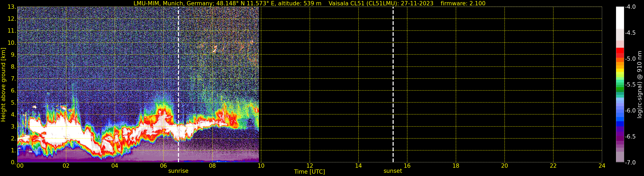Click the '10' tick on the time axis
644x176 pixels.
pyautogui.click(x=261, y=166)
